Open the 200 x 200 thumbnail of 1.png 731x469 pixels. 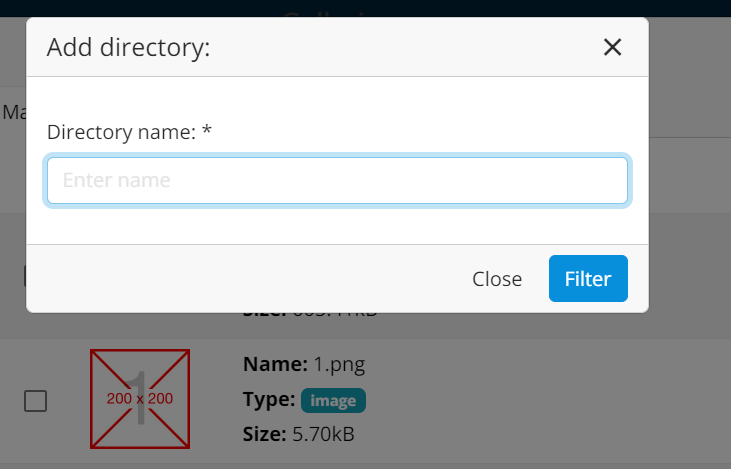point(140,399)
